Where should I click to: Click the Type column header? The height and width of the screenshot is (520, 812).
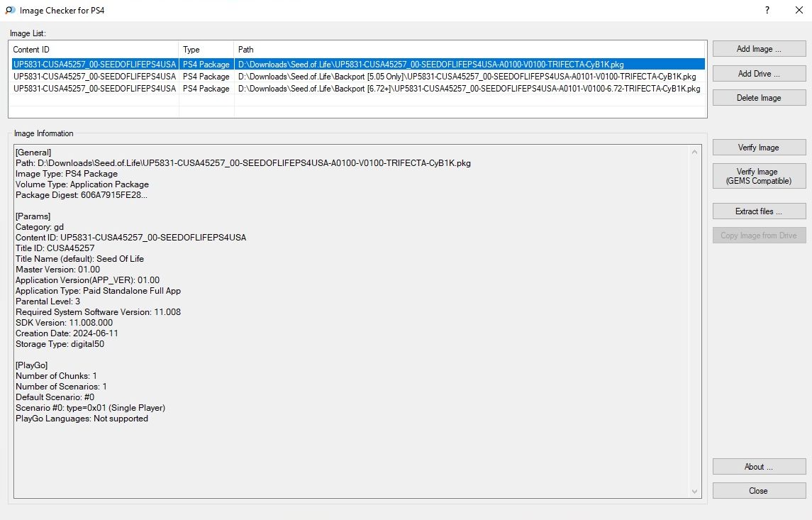point(206,50)
